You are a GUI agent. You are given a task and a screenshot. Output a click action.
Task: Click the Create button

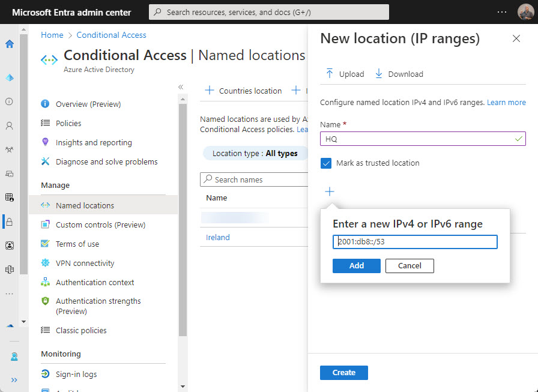coord(344,373)
